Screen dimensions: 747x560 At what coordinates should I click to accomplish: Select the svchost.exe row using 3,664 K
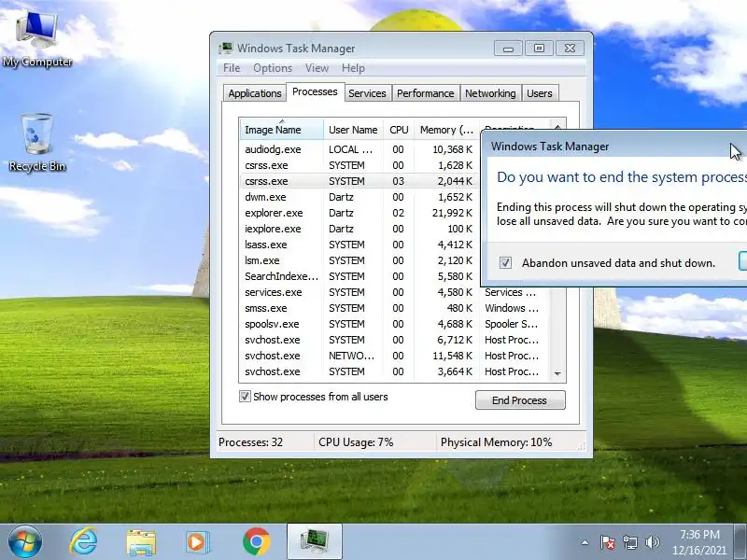394,371
